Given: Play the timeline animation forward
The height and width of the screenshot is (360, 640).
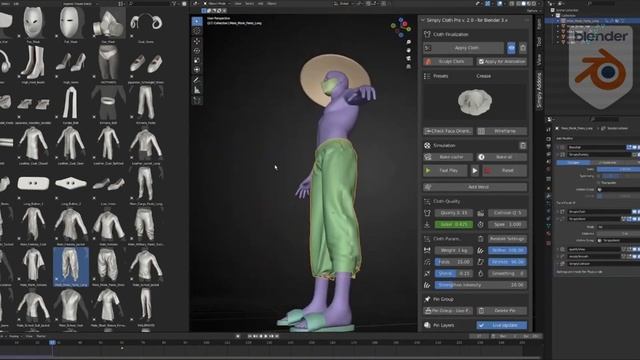Looking at the screenshot, I should point(266,336).
